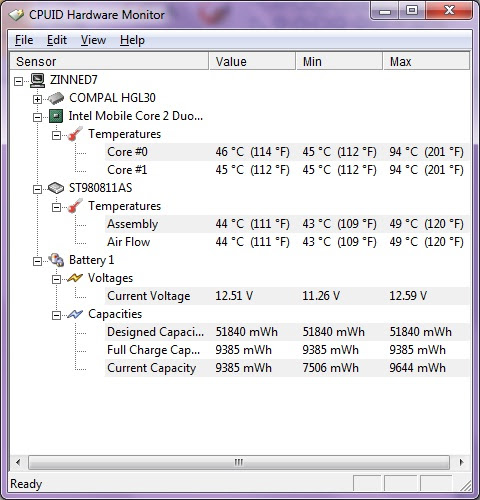Click Current Capacity maximum 9644 mWh
The width and height of the screenshot is (480, 500).
click(417, 368)
